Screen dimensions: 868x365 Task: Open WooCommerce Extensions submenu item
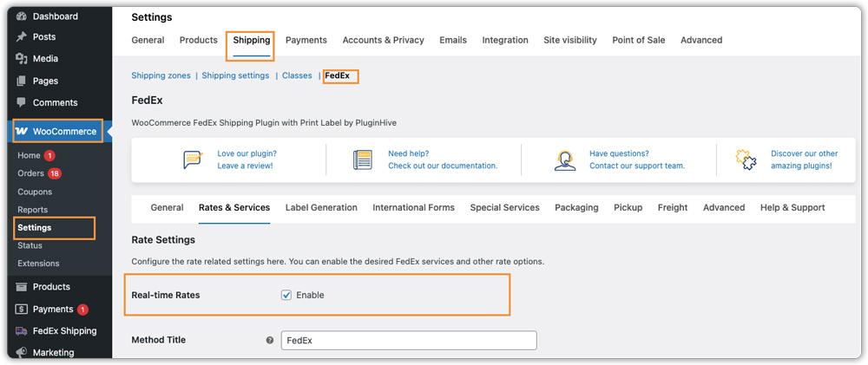click(x=38, y=264)
